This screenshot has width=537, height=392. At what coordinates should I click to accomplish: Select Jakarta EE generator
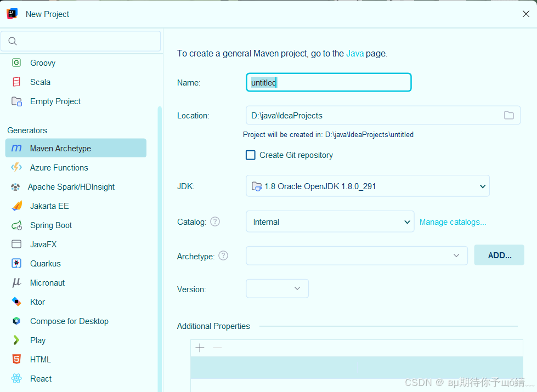49,206
